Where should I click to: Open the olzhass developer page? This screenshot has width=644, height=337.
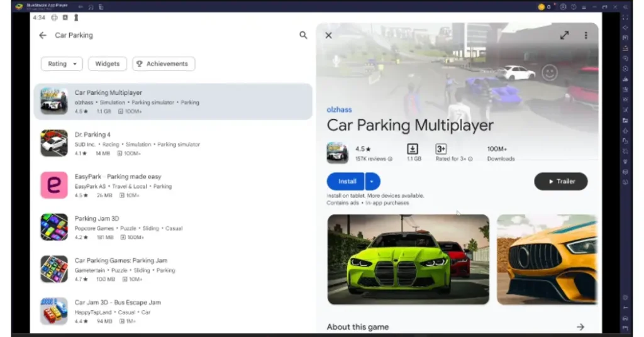(x=339, y=109)
